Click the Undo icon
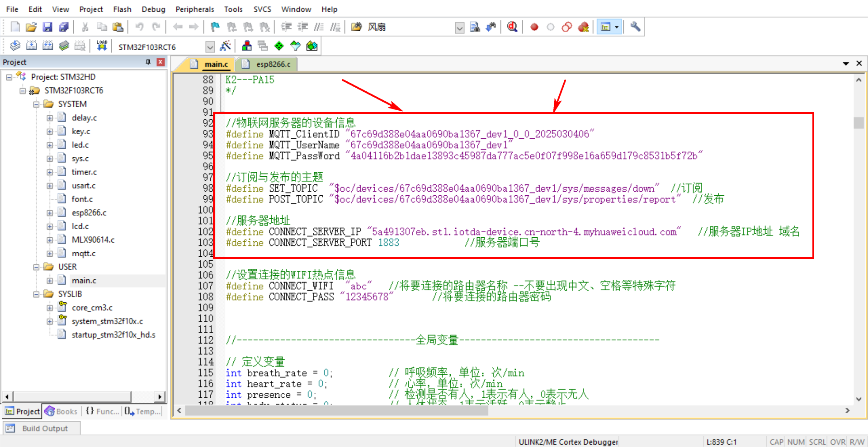 (x=139, y=27)
